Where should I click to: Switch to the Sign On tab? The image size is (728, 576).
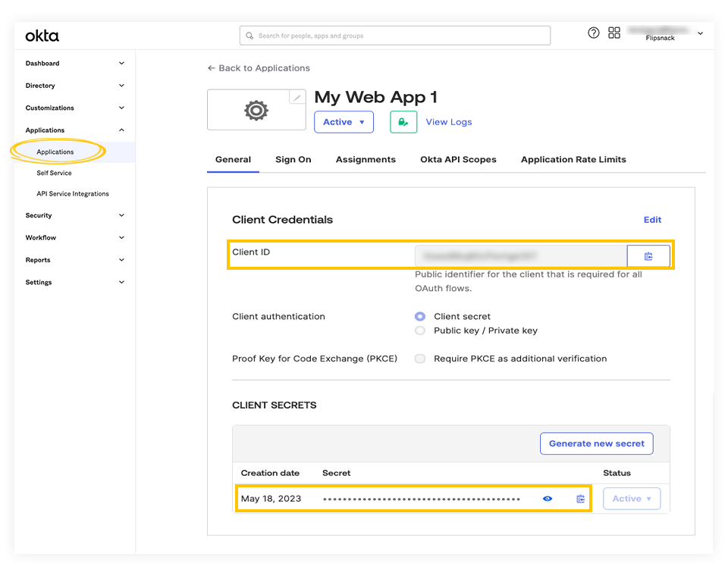(293, 160)
